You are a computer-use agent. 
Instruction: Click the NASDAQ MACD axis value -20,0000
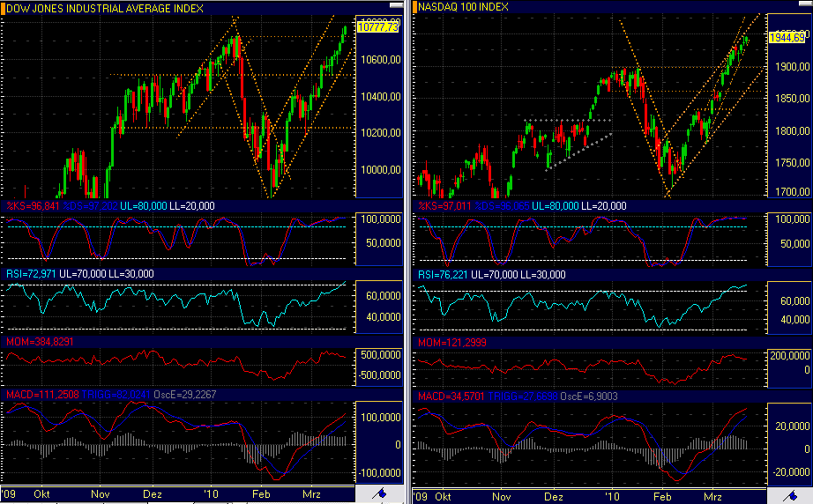(x=791, y=472)
